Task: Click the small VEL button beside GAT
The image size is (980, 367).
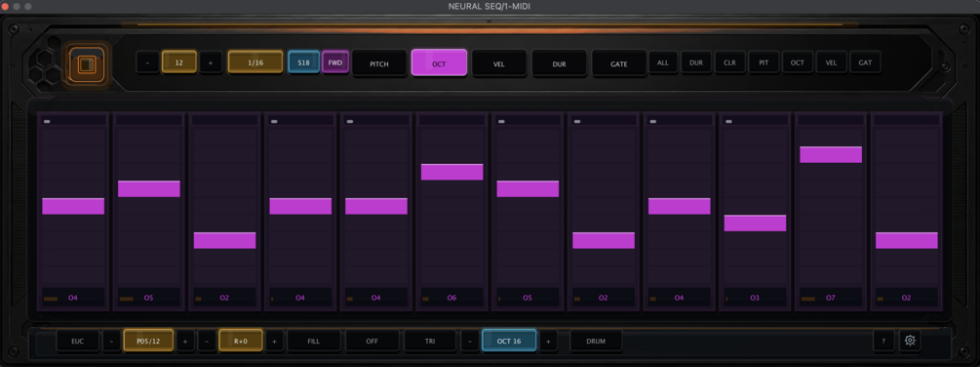Action: 831,62
